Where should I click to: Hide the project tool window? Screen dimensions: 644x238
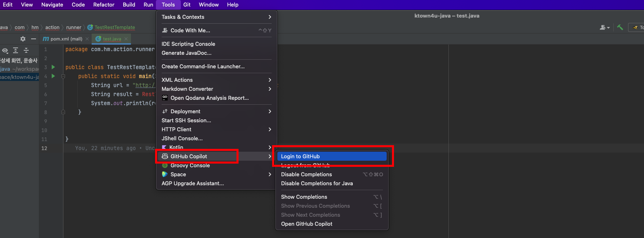(34, 39)
